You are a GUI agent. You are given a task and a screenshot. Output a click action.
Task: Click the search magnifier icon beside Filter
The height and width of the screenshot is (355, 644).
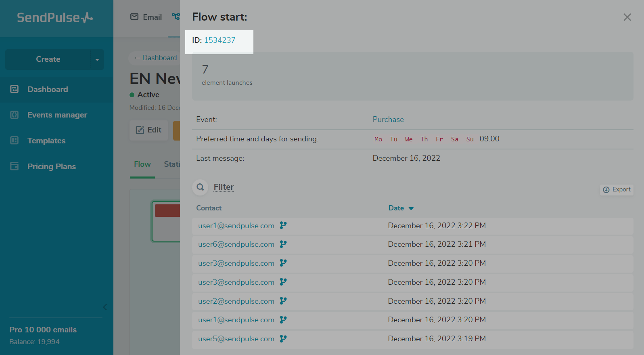pos(200,187)
